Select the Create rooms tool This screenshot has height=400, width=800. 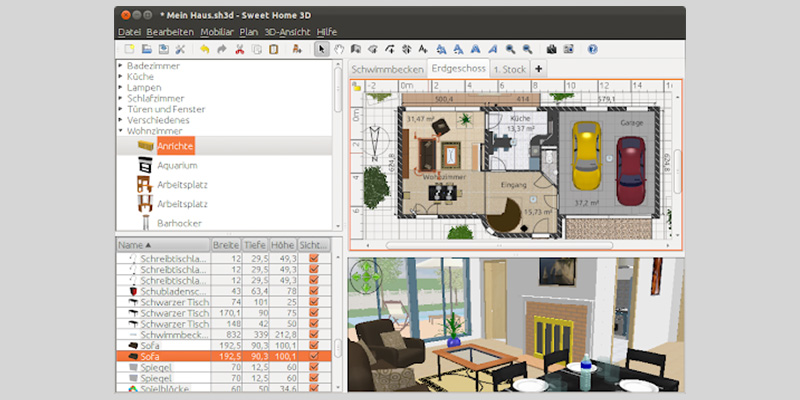372,49
